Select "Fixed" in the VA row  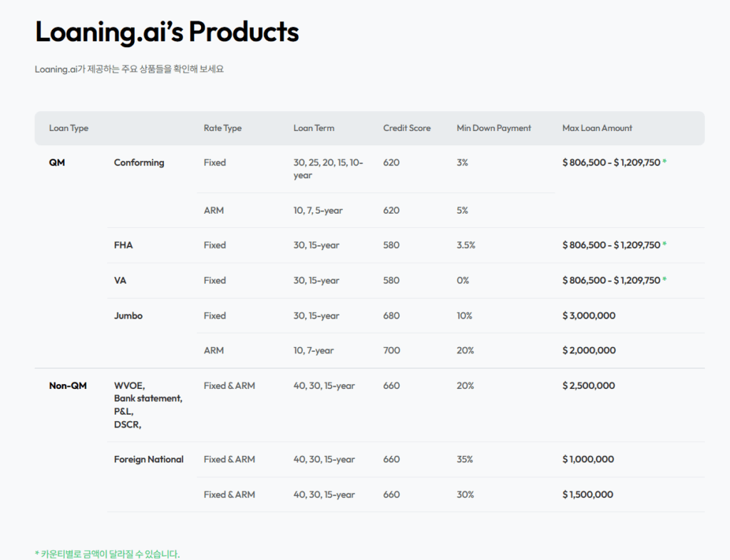coord(215,281)
